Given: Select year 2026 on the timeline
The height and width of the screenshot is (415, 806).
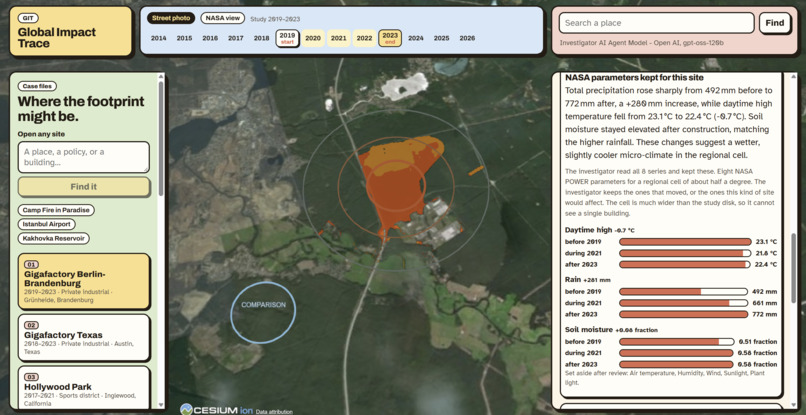Looking at the screenshot, I should pyautogui.click(x=467, y=38).
